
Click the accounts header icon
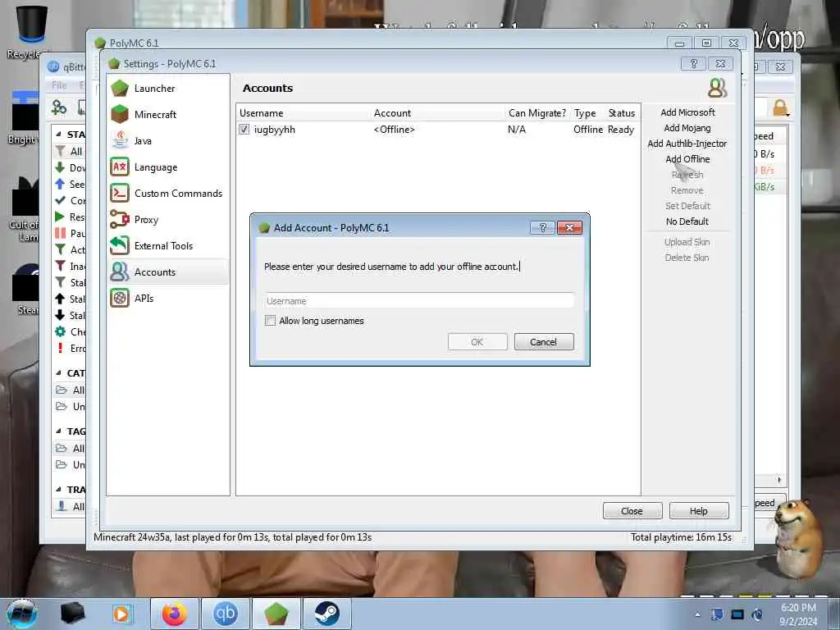coord(717,88)
